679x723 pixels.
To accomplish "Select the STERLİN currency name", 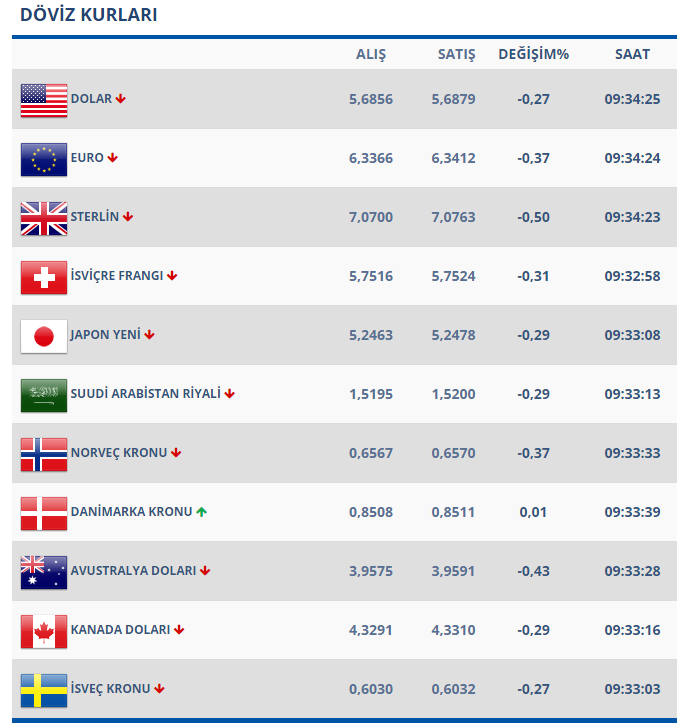I will coord(95,217).
